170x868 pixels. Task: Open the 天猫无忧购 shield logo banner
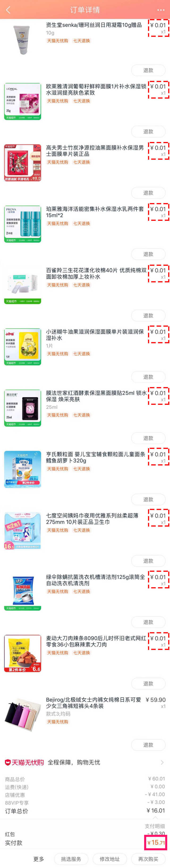click(x=24, y=762)
